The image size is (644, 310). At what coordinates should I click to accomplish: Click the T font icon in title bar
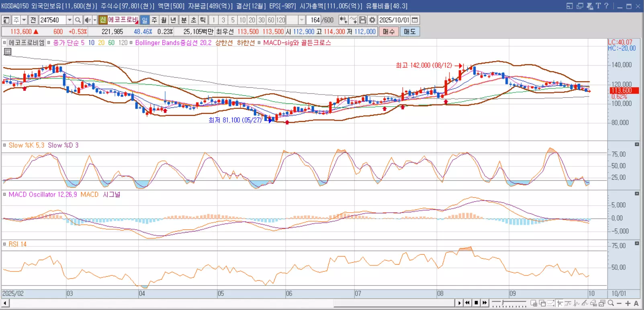point(598,6)
